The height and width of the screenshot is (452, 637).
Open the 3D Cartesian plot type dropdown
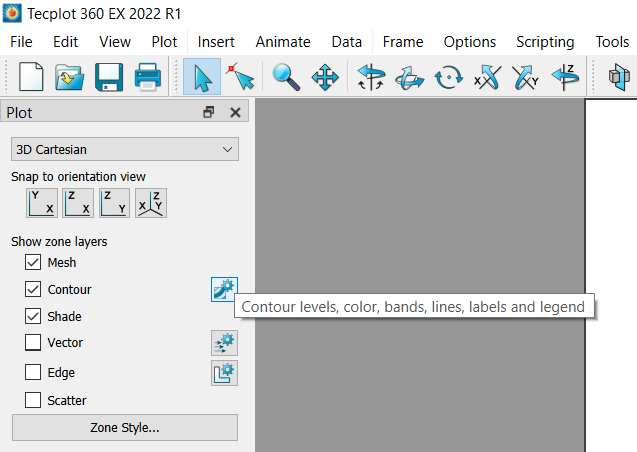[x=125, y=149]
